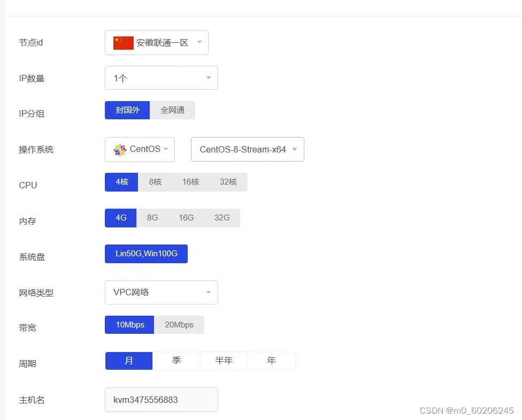This screenshot has width=522, height=420.
Task: Open the CentOS-8-Stream-x64 version dropdown
Action: coord(295,149)
